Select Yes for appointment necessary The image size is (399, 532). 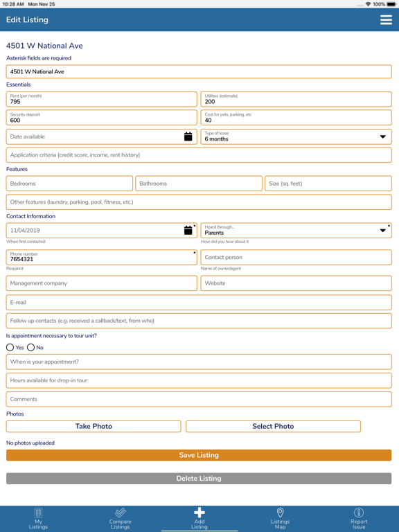click(10, 348)
